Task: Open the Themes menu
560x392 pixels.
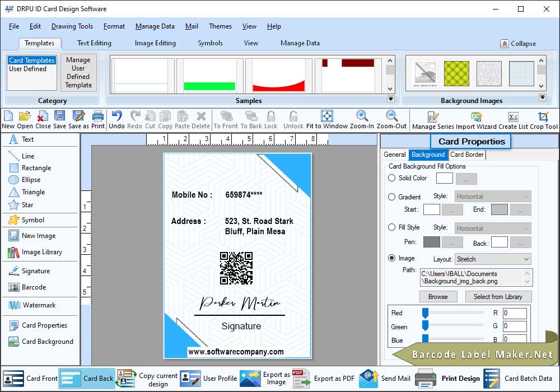Action: pyautogui.click(x=220, y=26)
